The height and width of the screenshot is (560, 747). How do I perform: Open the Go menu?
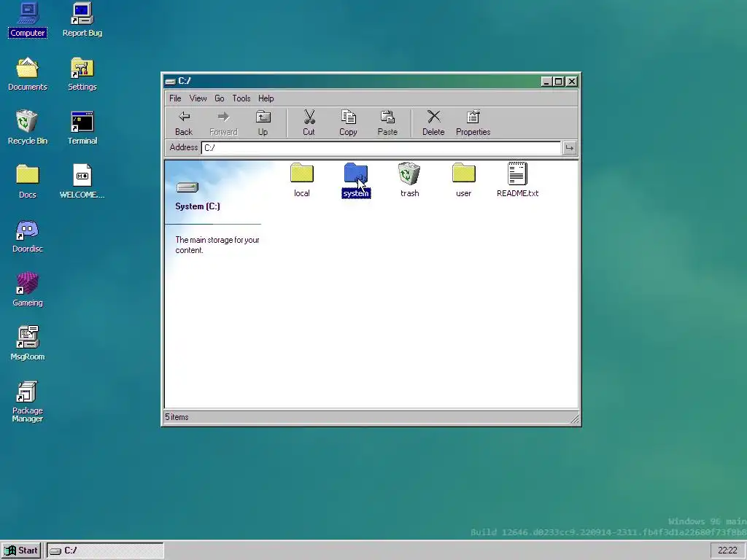pos(219,98)
